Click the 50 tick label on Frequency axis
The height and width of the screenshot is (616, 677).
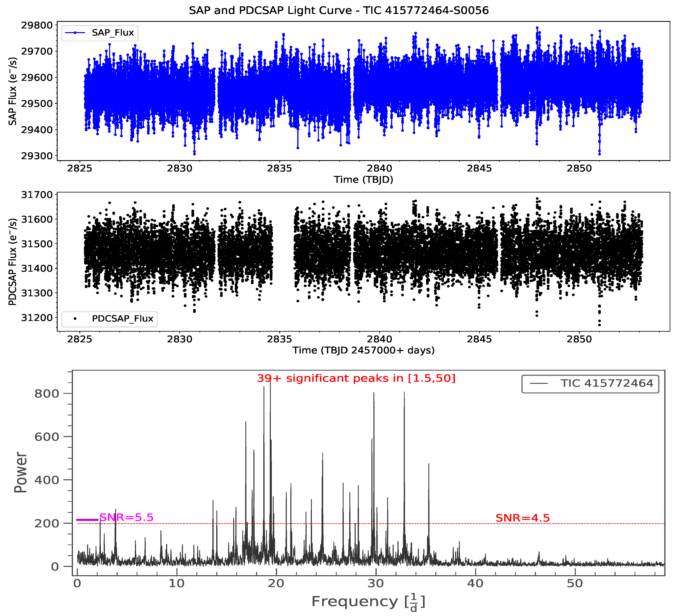tap(575, 583)
